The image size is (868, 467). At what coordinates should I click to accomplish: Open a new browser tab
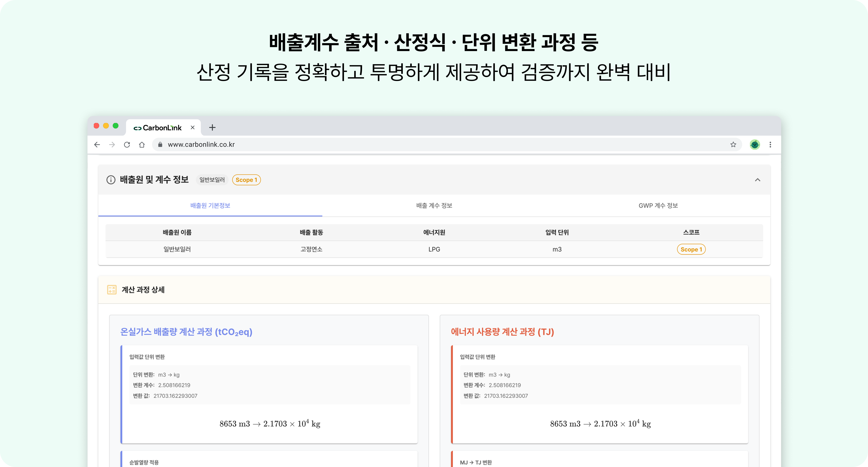212,127
